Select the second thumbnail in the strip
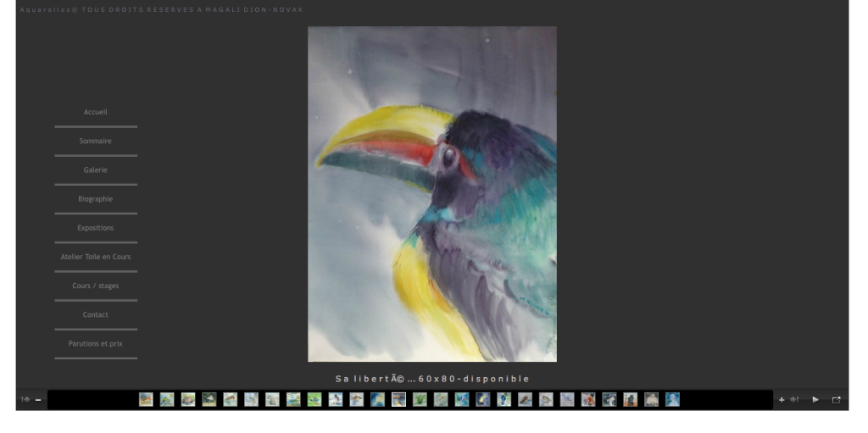This screenshot has height=433, width=868. [167, 399]
